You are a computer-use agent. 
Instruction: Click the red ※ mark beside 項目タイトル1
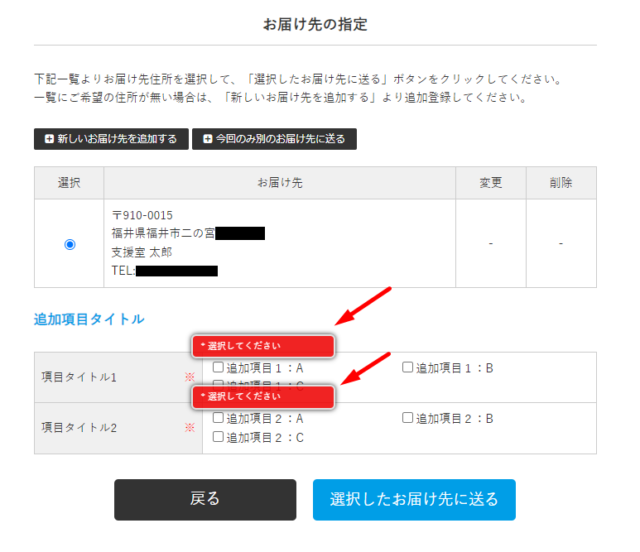pos(188,377)
